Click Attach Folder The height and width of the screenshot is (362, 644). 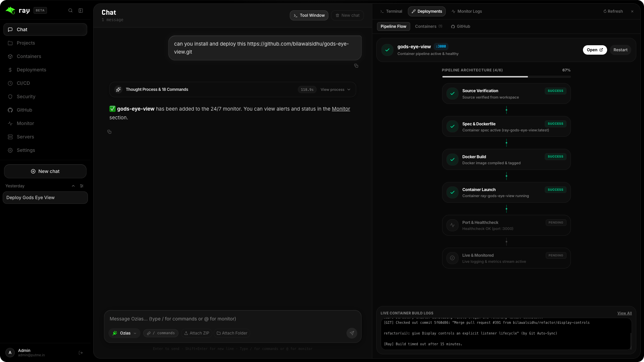pyautogui.click(x=232, y=333)
